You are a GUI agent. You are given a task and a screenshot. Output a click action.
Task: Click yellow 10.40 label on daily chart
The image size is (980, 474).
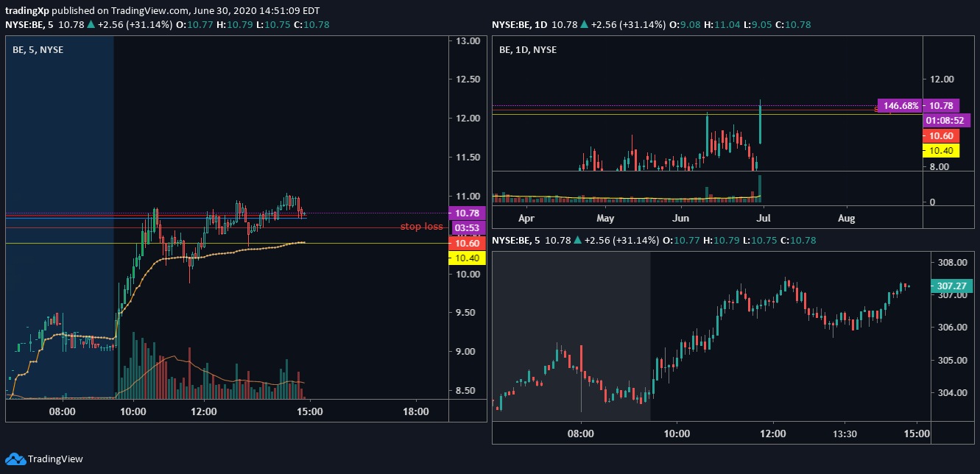[x=941, y=150]
